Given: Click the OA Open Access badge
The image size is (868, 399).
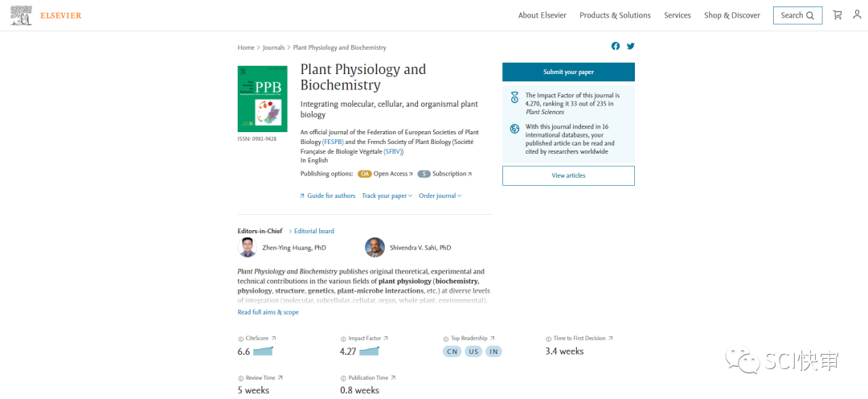Looking at the screenshot, I should click(365, 174).
